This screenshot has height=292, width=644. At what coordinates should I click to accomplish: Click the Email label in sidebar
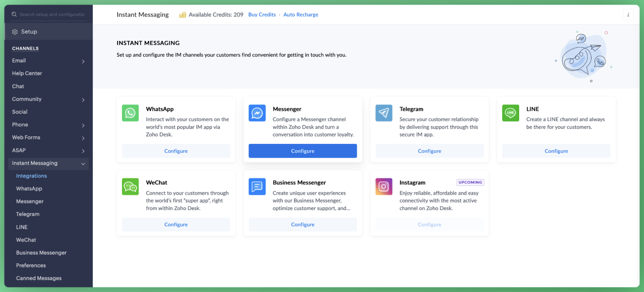coord(19,61)
